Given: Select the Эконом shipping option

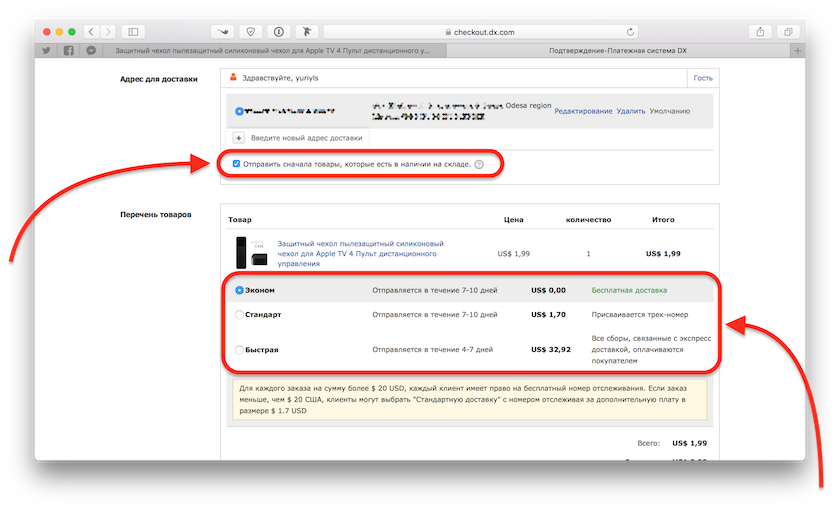Looking at the screenshot, I should [x=239, y=290].
